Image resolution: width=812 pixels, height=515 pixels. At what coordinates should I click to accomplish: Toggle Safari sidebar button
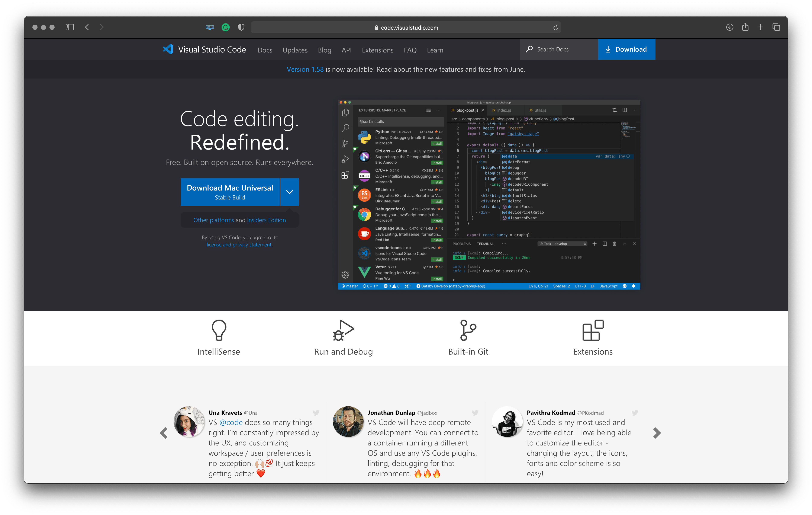[x=70, y=27]
